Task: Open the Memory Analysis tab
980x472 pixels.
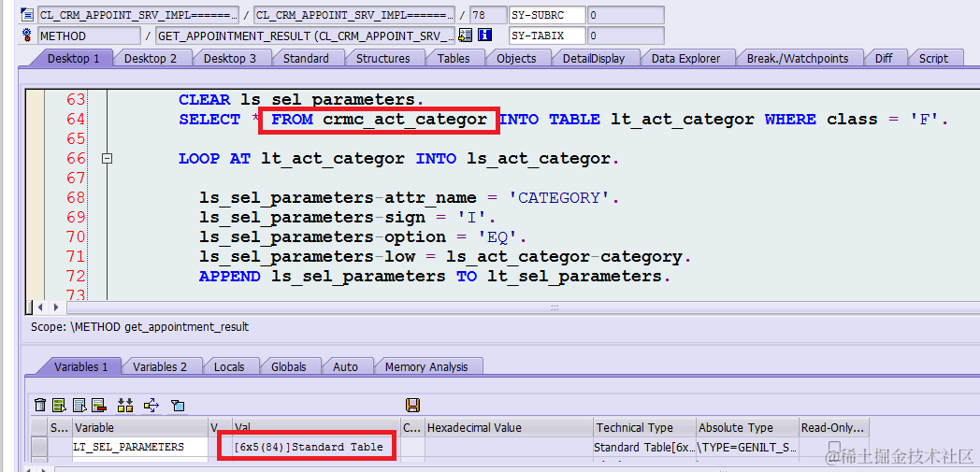Action: (426, 366)
